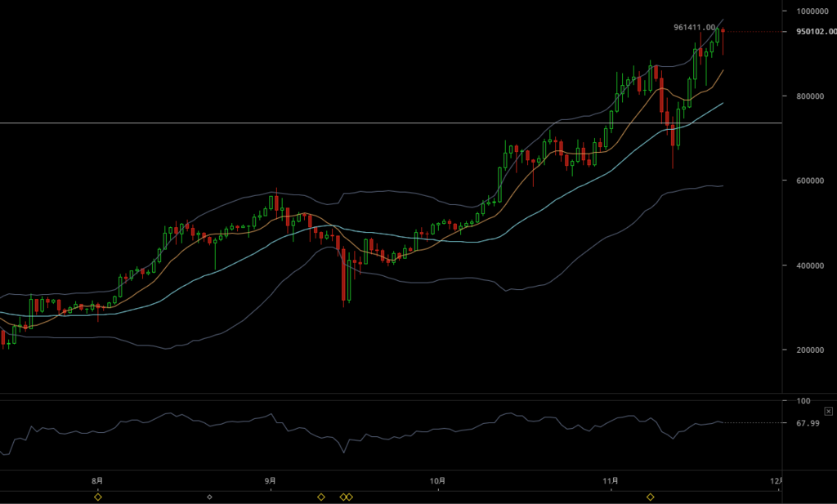
Task: Click the 600000 price axis label
Action: click(x=810, y=181)
